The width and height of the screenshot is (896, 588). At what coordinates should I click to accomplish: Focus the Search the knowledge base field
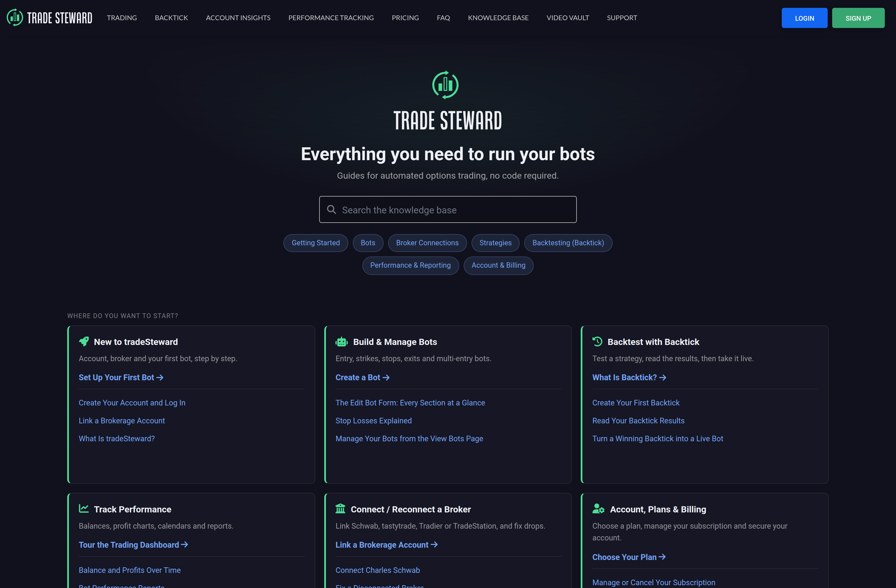(x=448, y=209)
